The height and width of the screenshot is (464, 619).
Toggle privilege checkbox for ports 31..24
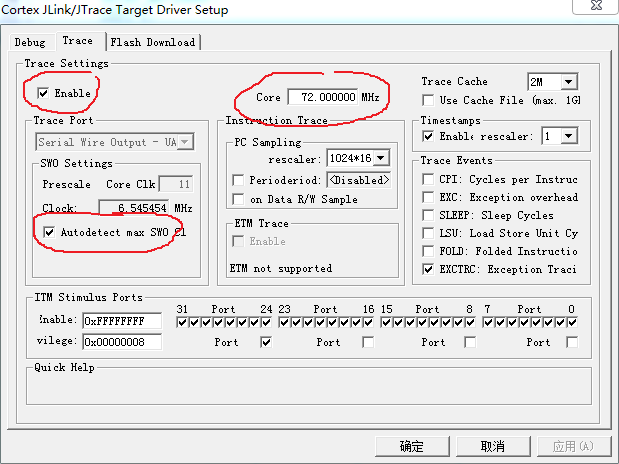pyautogui.click(x=266, y=342)
